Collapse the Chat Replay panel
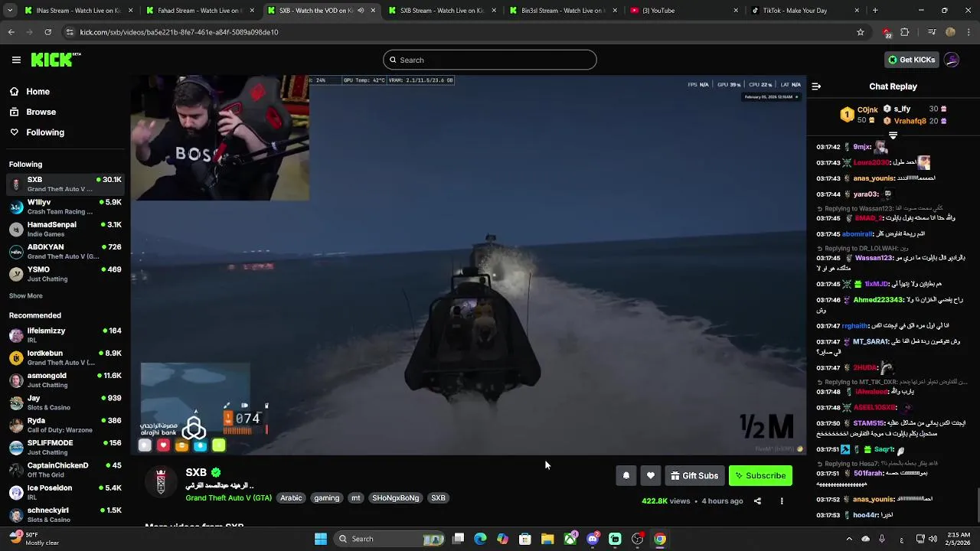Viewport: 980px width, 551px height. pos(816,86)
